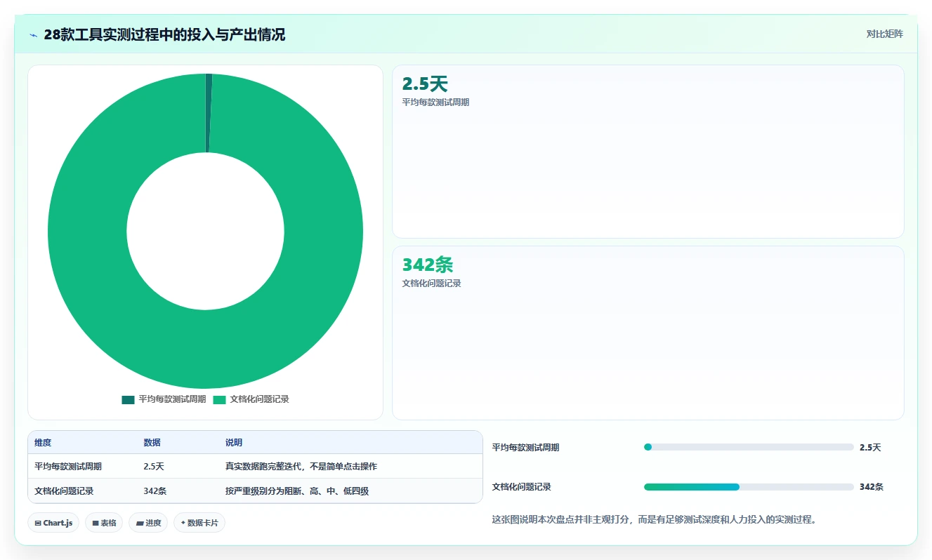Click the title 28款工具实测过程中的投入与产出情况
This screenshot has height=560, width=932.
[164, 35]
